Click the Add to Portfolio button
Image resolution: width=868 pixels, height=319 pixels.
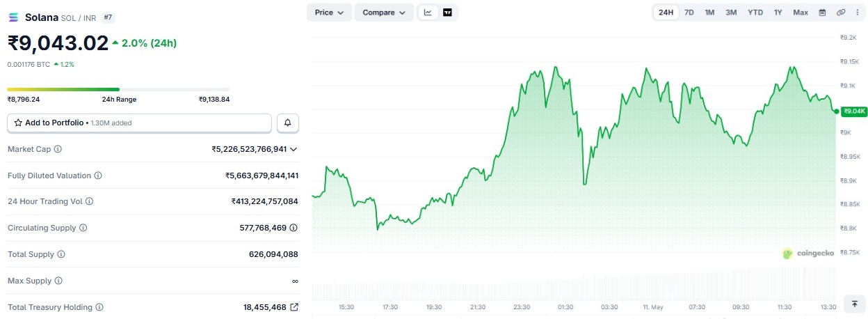tap(139, 123)
